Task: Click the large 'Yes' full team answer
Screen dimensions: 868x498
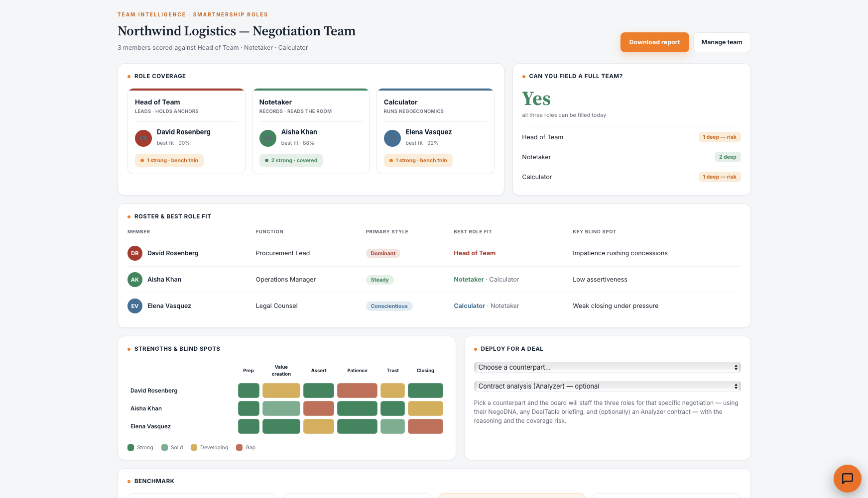Action: [536, 99]
